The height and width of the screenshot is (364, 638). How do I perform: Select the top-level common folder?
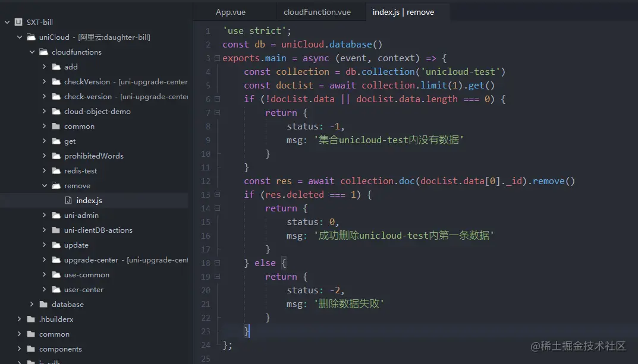click(x=54, y=334)
